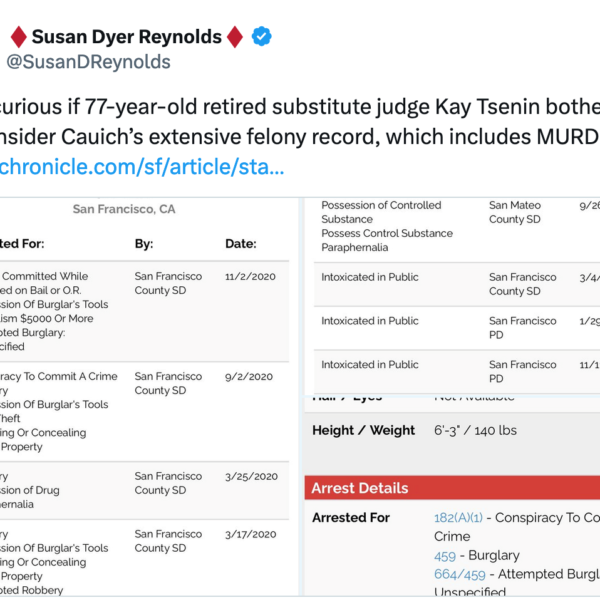Click the 182(A)(1) statute code link
The image size is (600, 600).
pos(458,518)
